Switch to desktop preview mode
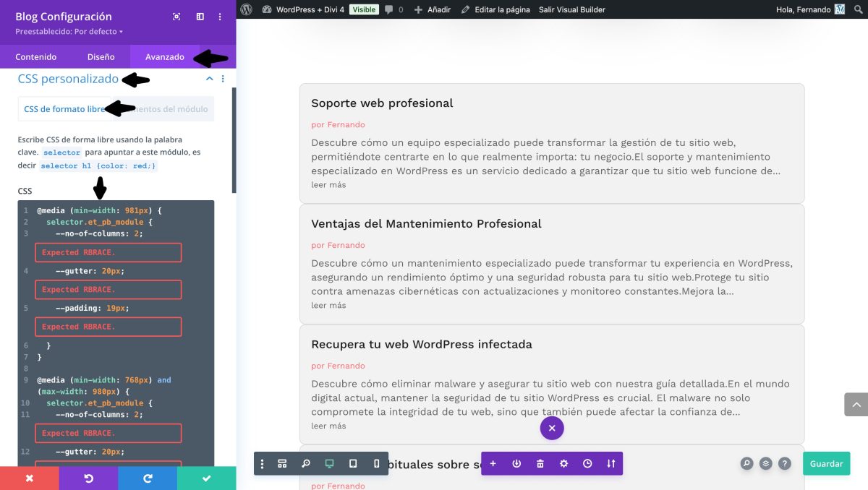Viewport: 868px width, 490px height. 329,463
